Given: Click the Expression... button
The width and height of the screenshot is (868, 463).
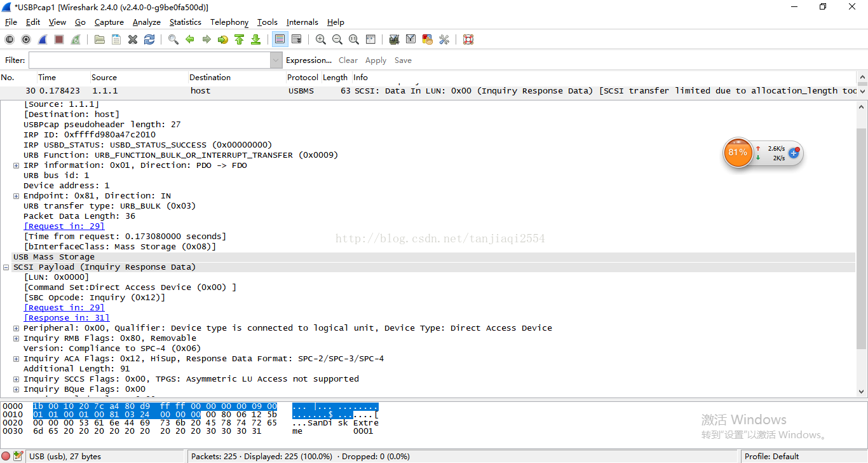Looking at the screenshot, I should [x=309, y=60].
